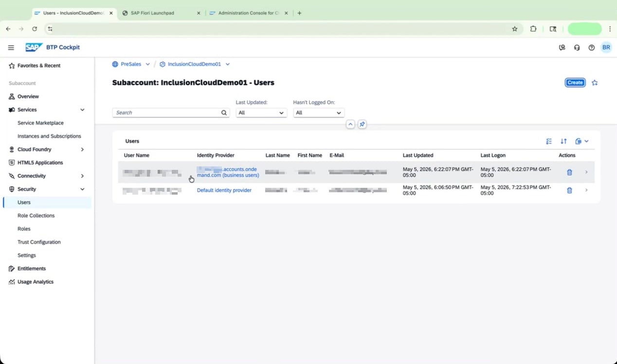Click the Last Updated column header
The image size is (617, 364).
pos(418,155)
